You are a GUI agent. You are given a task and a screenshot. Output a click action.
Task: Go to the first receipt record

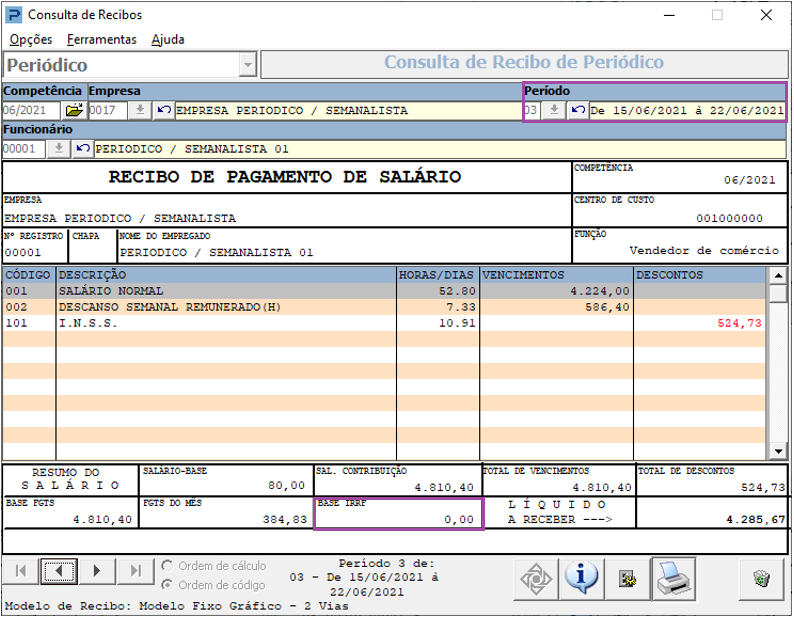(x=21, y=571)
